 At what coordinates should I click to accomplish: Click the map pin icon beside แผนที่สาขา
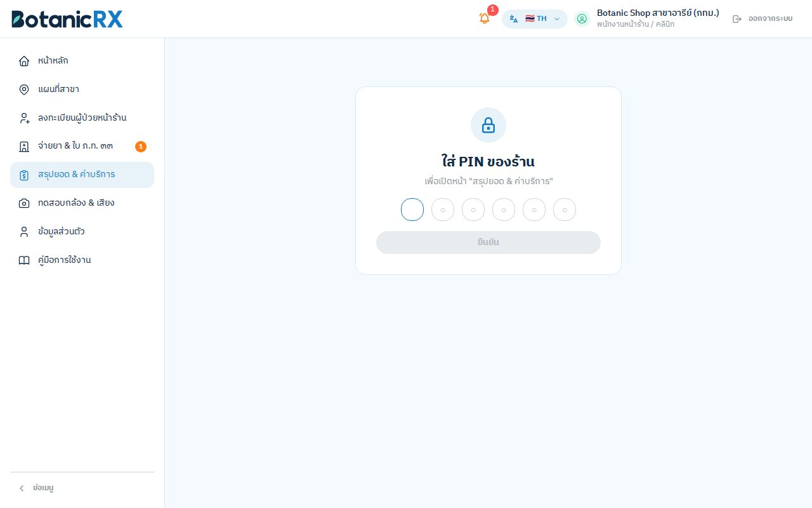[24, 90]
